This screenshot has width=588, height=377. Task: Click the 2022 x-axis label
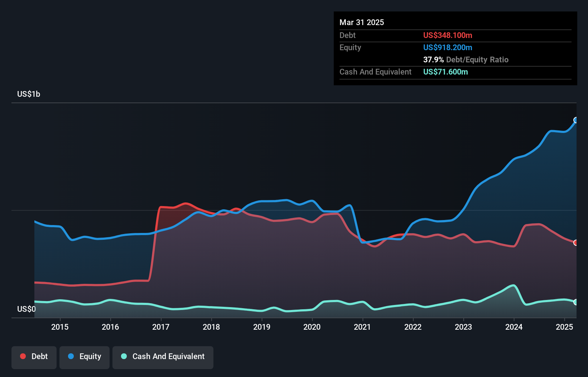(x=413, y=327)
